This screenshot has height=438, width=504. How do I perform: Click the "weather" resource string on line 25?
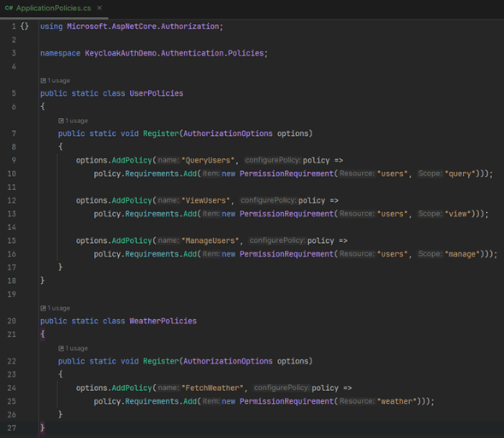click(397, 401)
